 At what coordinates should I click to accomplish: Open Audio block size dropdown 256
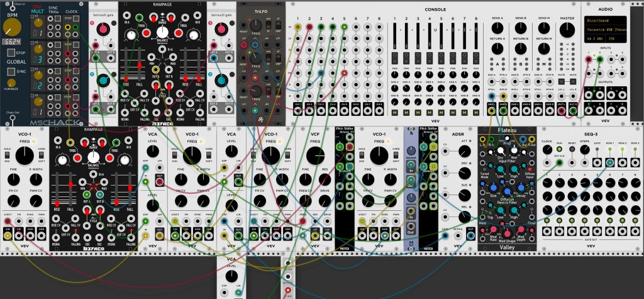coord(615,38)
